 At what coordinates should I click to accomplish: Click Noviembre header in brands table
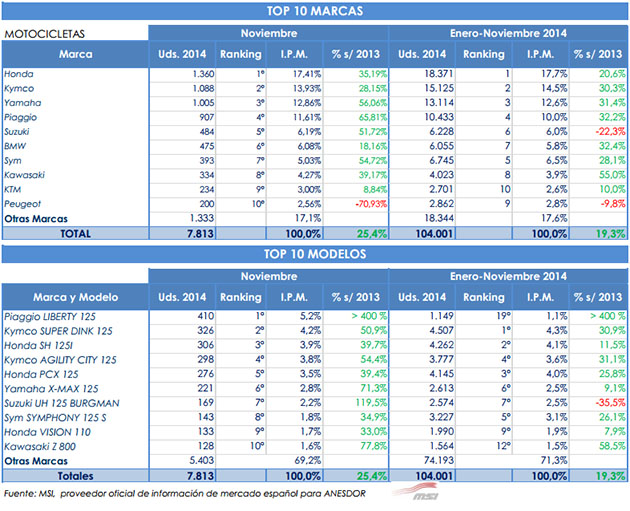pyautogui.click(x=269, y=33)
